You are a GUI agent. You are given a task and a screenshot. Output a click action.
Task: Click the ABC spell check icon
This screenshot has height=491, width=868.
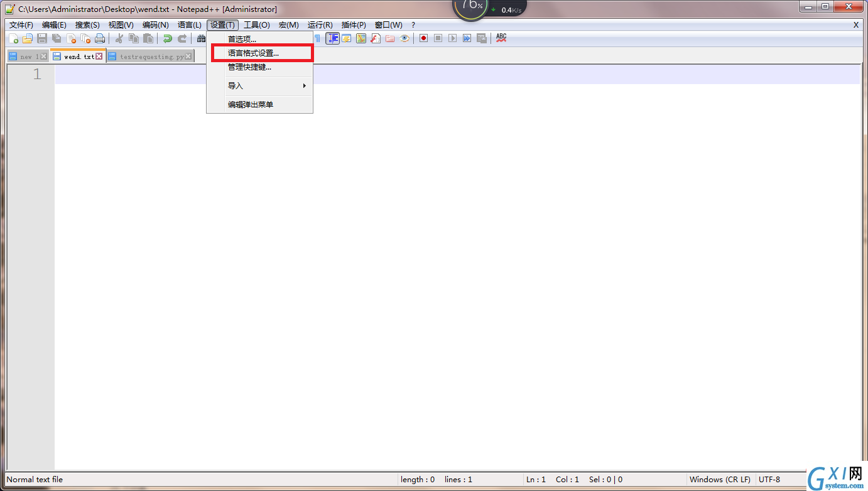[501, 38]
